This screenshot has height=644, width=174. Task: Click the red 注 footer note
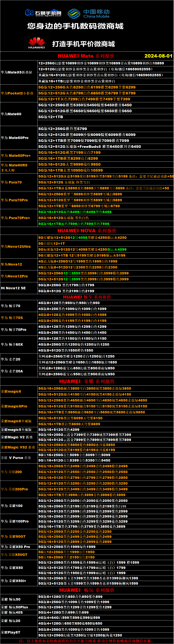[x=87, y=641]
